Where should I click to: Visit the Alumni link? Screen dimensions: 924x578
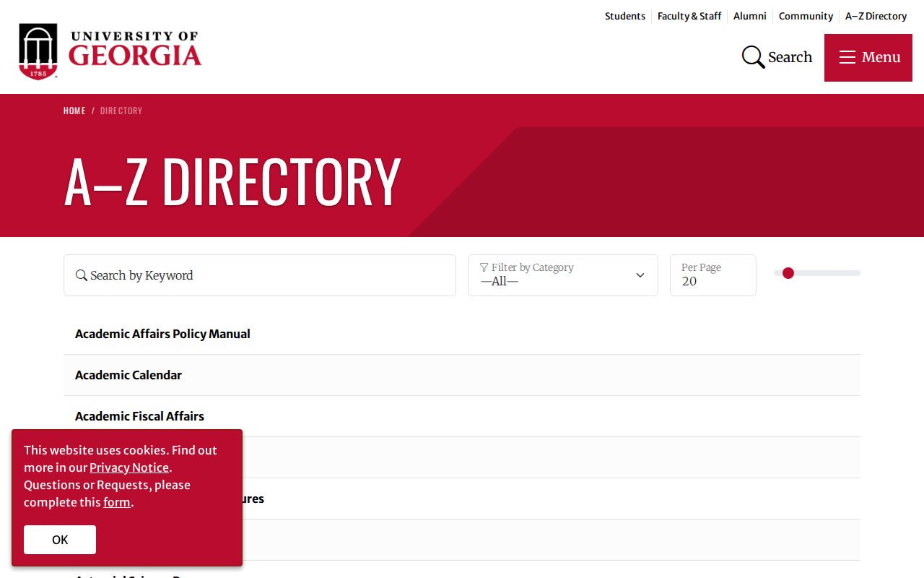coord(750,16)
